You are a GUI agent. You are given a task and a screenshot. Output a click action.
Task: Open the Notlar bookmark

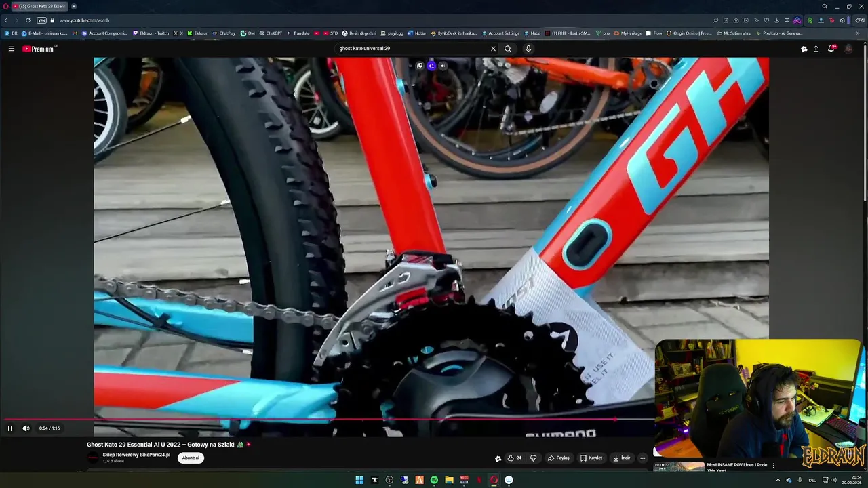click(x=416, y=33)
